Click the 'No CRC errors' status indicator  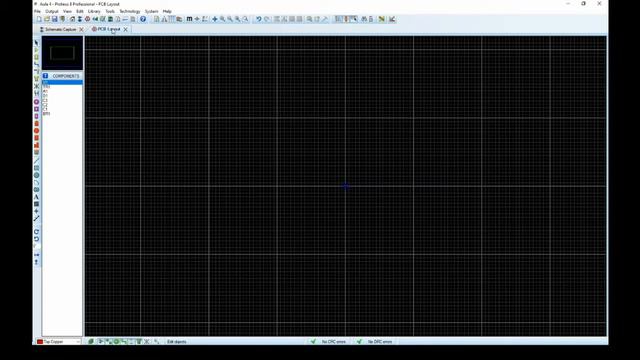(329, 342)
